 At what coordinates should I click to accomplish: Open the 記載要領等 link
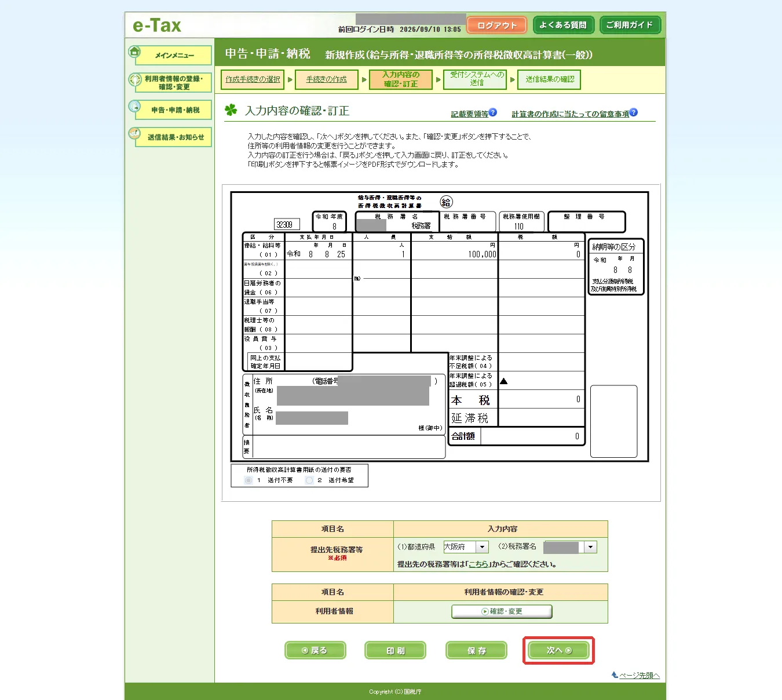click(x=470, y=114)
